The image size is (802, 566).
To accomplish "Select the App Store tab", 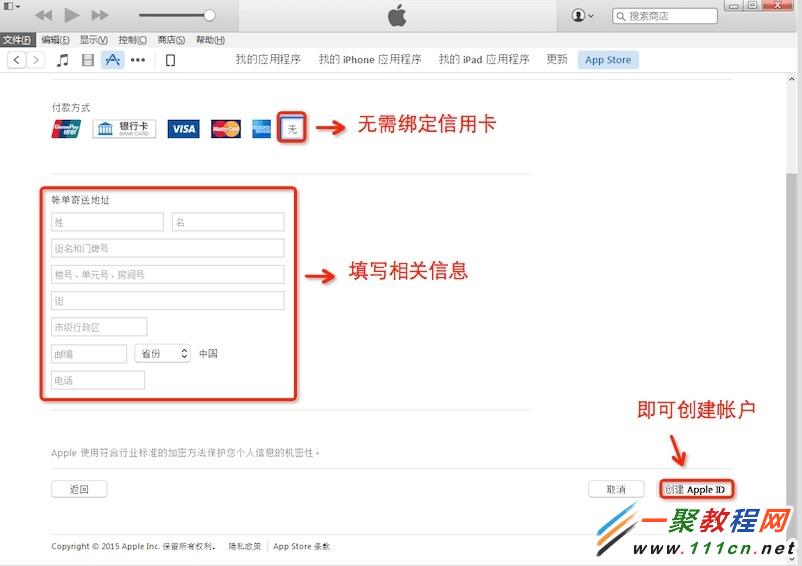I will pos(608,60).
